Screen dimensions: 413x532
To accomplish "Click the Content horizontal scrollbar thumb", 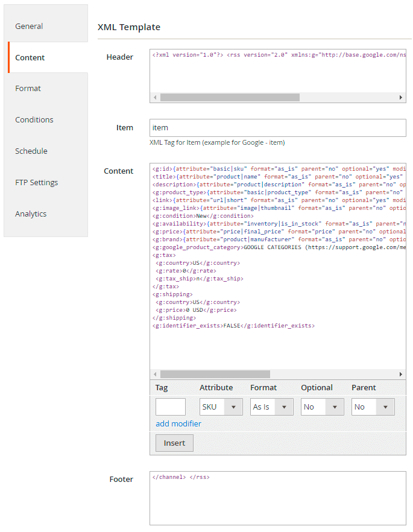I will coord(215,375).
